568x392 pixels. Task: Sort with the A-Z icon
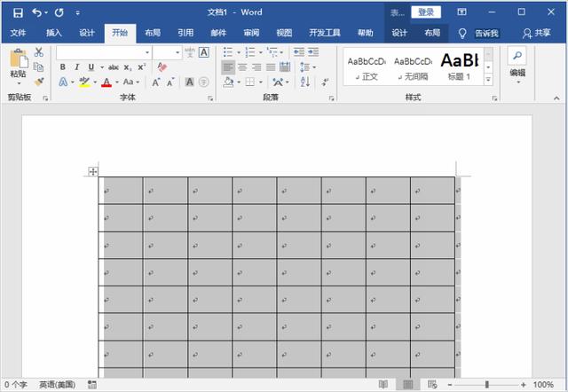(x=305, y=82)
